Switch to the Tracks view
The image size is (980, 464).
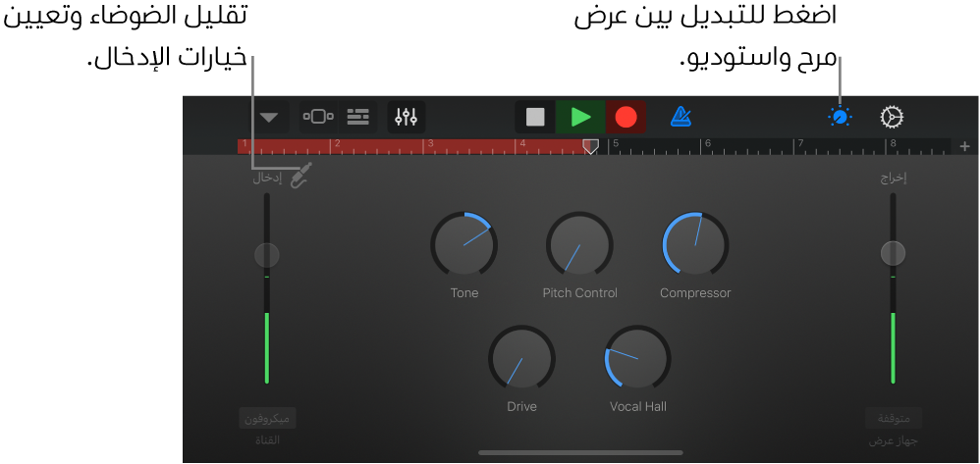[x=358, y=117]
